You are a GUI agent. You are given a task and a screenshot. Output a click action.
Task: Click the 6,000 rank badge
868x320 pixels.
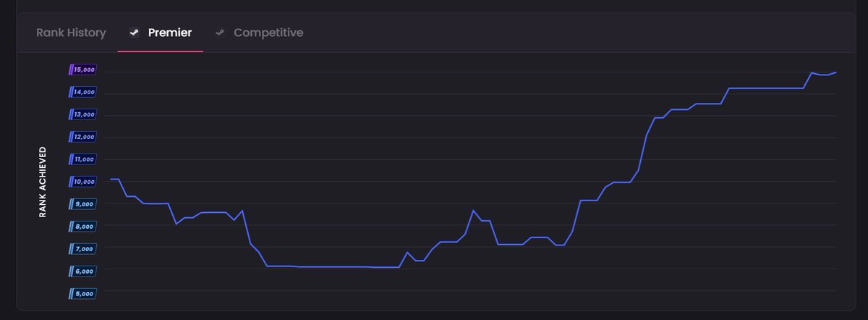[83, 271]
